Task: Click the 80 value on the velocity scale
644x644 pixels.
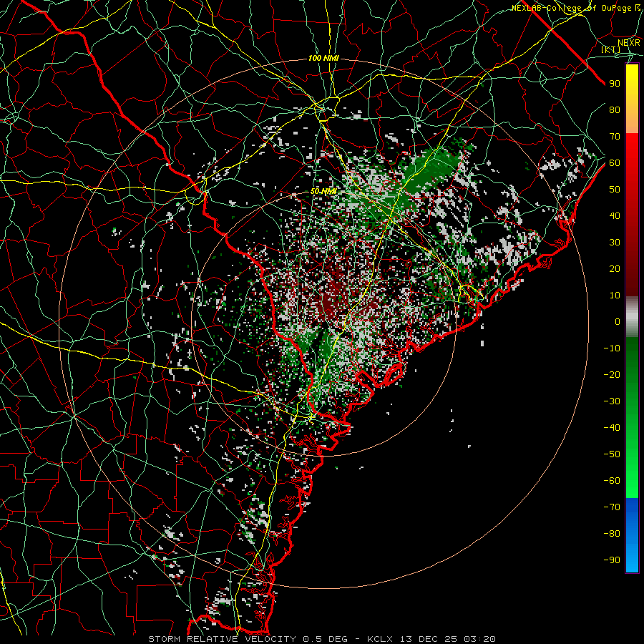Action: coord(615,109)
